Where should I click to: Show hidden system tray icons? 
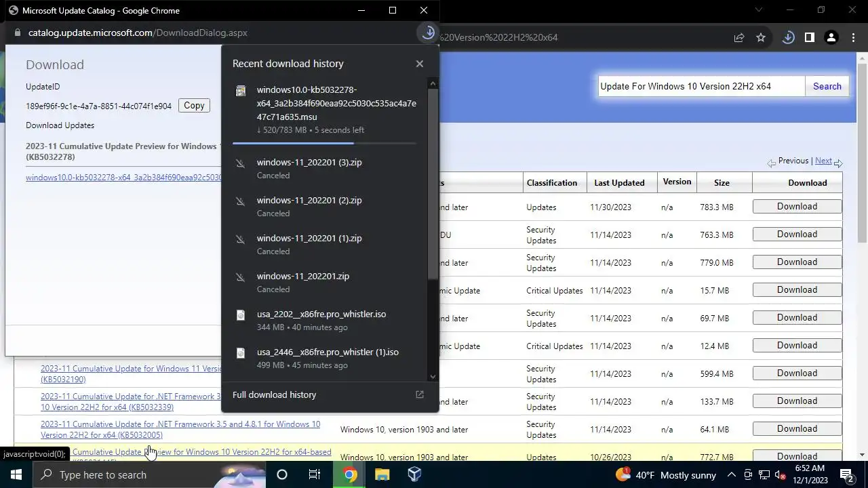[x=732, y=474]
